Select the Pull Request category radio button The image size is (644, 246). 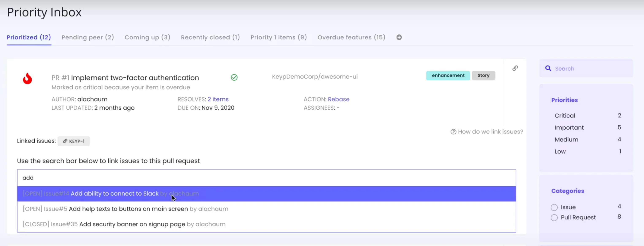click(x=555, y=218)
